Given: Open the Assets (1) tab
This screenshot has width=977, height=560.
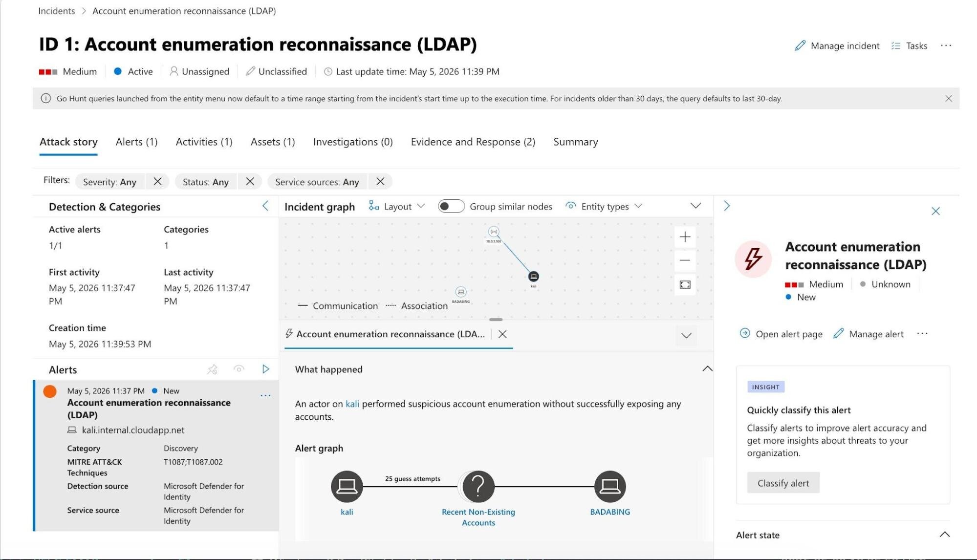Looking at the screenshot, I should point(273,142).
